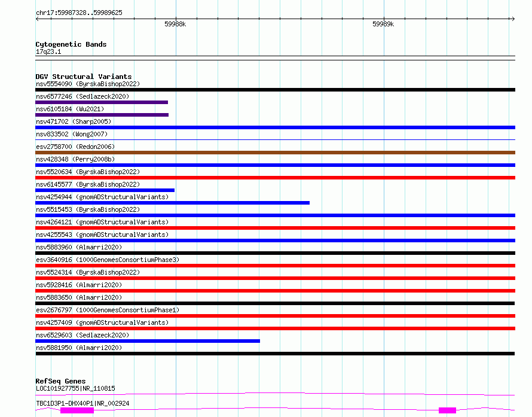
Task: Open the nsv5883650 (Almarri2020) label
Action: [79, 297]
